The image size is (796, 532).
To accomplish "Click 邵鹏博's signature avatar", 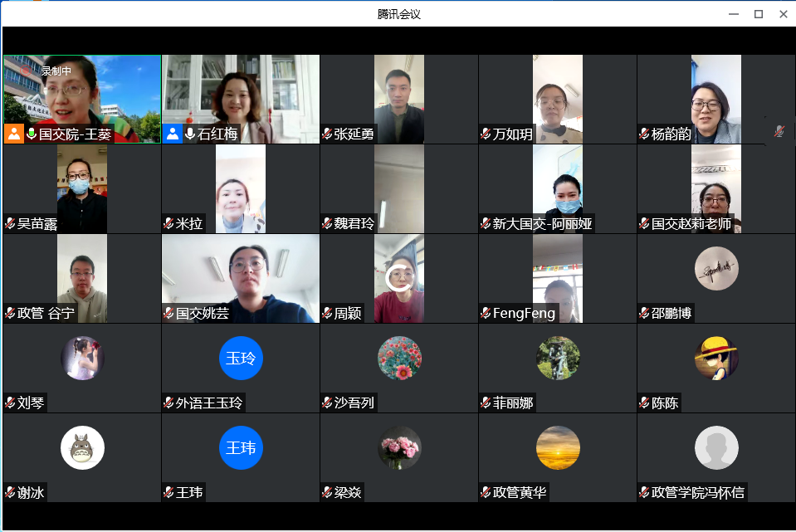I will (716, 269).
